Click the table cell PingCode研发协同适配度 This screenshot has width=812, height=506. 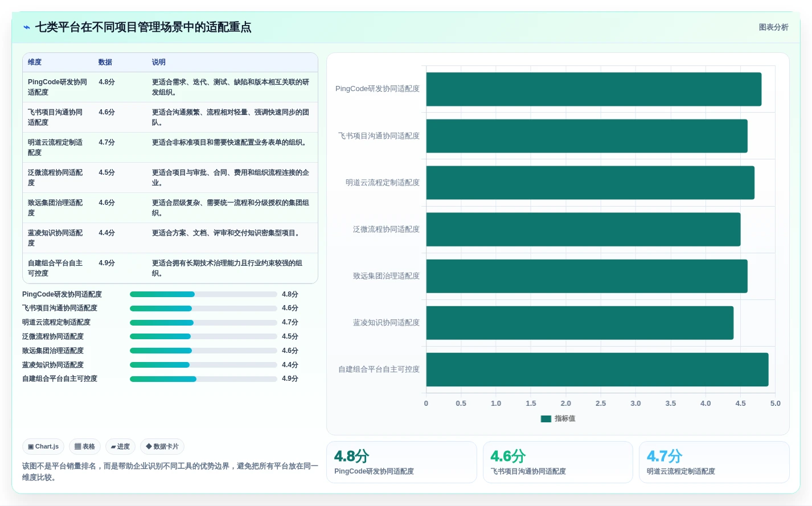pos(58,87)
